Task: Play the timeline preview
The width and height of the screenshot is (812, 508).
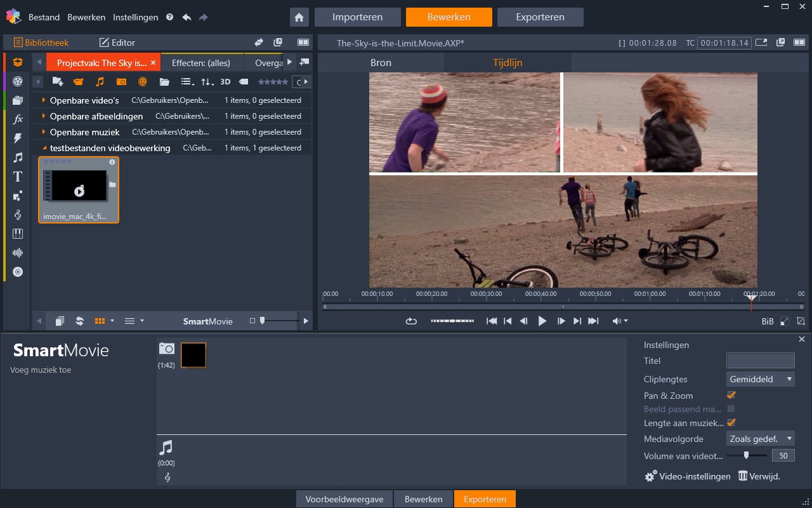Action: 542,321
